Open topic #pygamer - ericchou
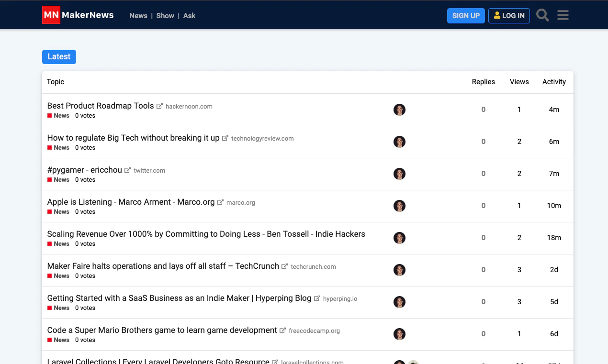Image resolution: width=608 pixels, height=364 pixels. point(85,170)
